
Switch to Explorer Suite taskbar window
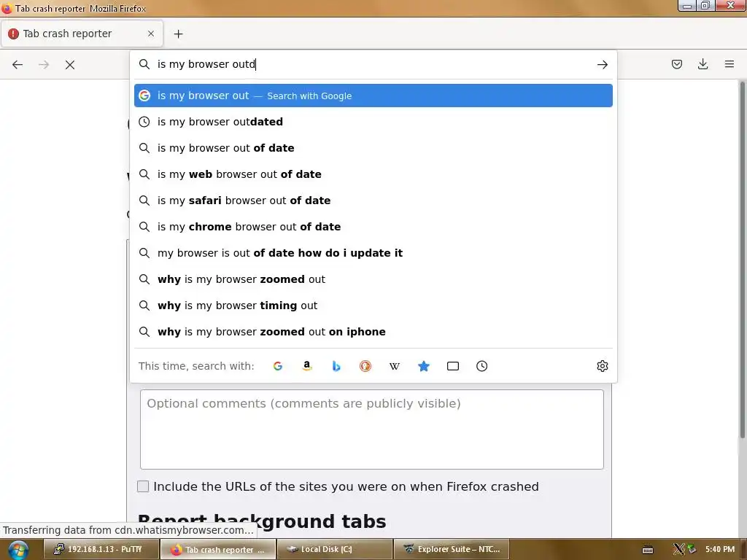click(451, 549)
